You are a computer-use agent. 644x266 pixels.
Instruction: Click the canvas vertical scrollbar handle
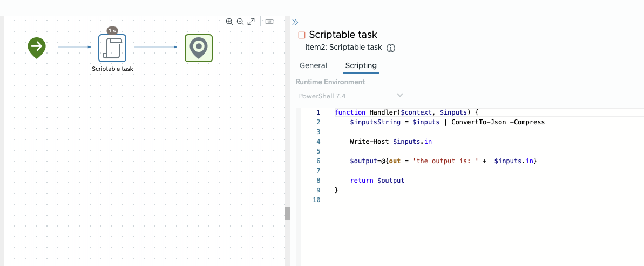(288, 214)
